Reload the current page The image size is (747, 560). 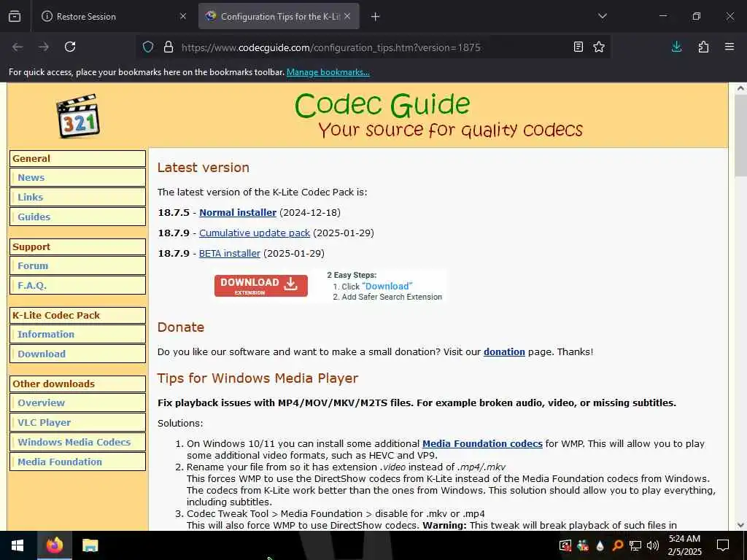(x=70, y=47)
